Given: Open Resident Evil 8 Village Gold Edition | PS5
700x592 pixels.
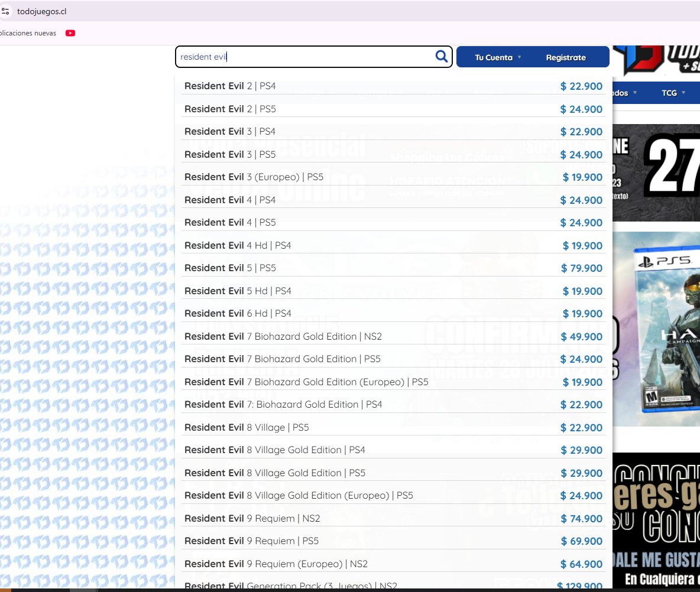Looking at the screenshot, I should pyautogui.click(x=393, y=473).
